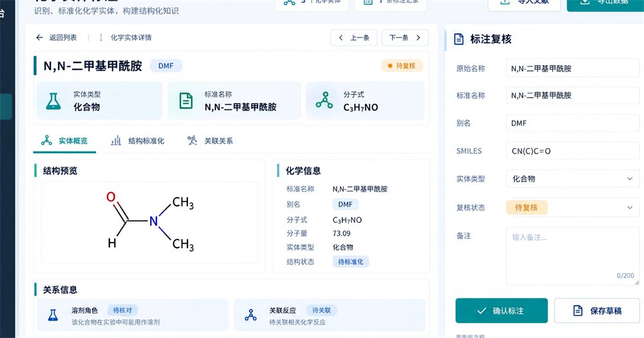
Task: Open the 复核状态 dropdown showing 待复核
Action: click(573, 207)
